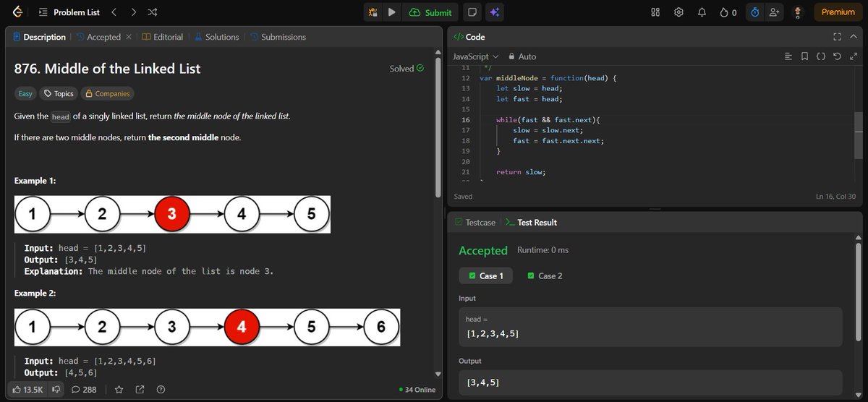Open the Submissions tab
Viewport: 868px width, 402px height.
pos(278,37)
